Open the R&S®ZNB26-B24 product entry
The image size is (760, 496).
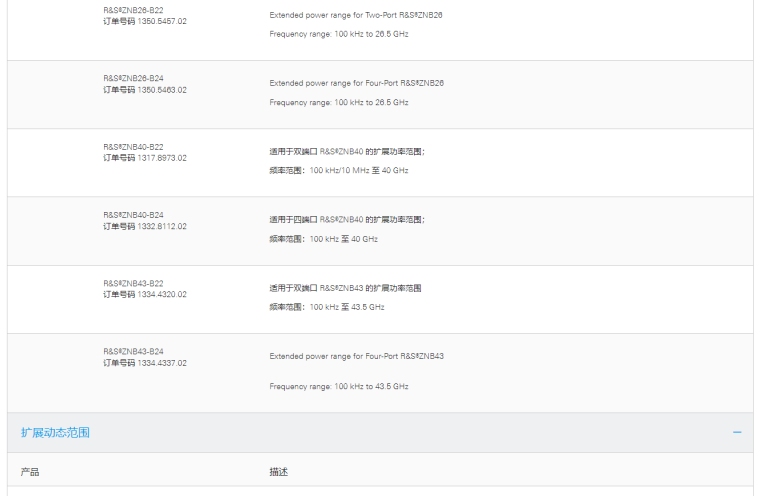tap(133, 78)
